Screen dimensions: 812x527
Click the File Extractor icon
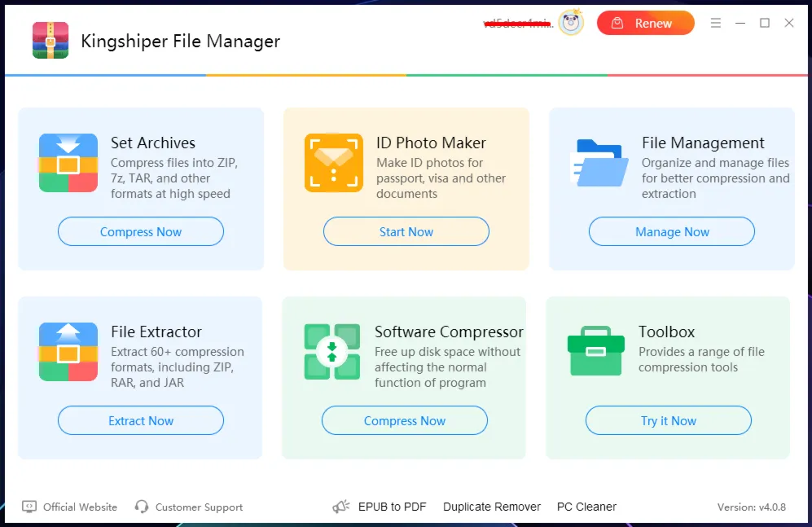click(x=68, y=352)
